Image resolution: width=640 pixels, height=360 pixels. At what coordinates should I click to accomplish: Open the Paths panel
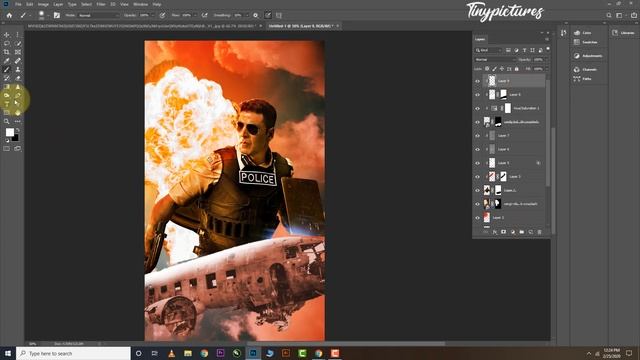pyautogui.click(x=582, y=79)
